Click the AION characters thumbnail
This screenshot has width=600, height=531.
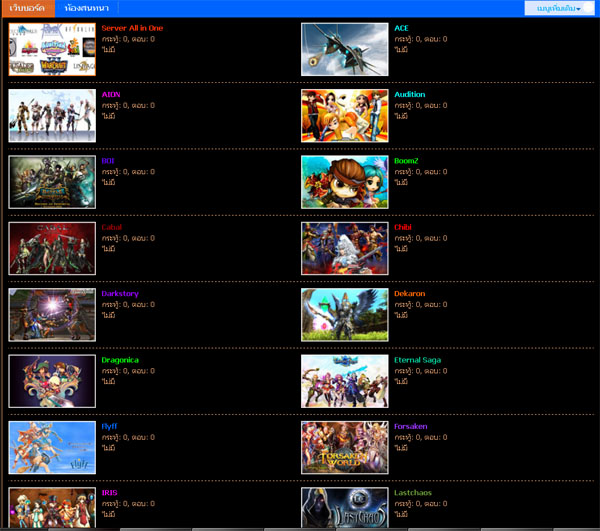[x=52, y=116]
